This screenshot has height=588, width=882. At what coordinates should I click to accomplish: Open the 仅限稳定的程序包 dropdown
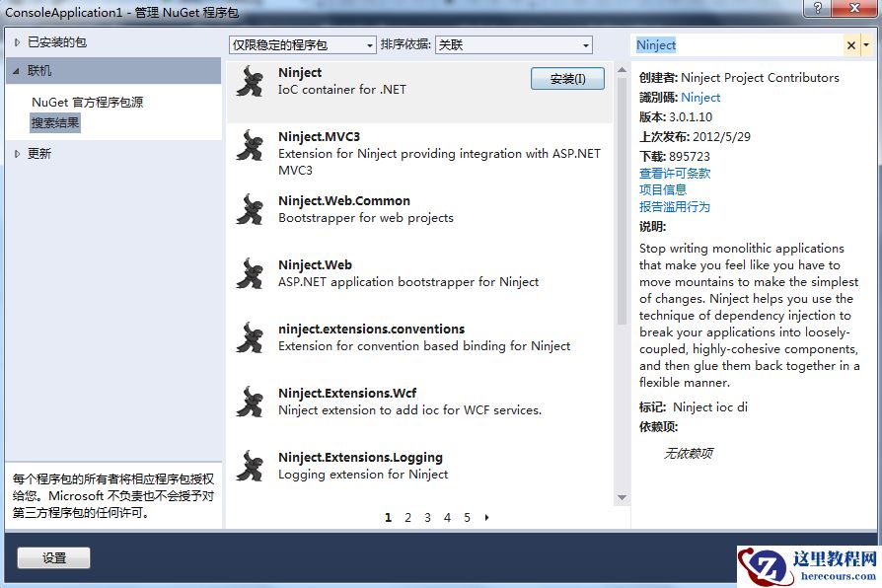[302, 45]
